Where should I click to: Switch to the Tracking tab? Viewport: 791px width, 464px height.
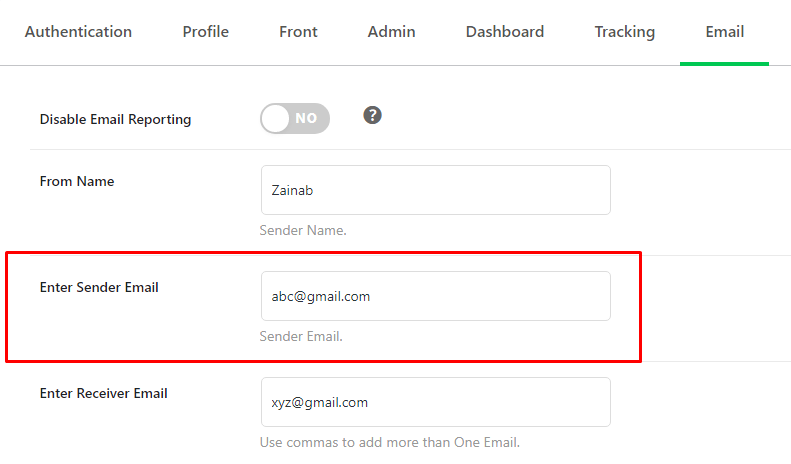click(625, 32)
